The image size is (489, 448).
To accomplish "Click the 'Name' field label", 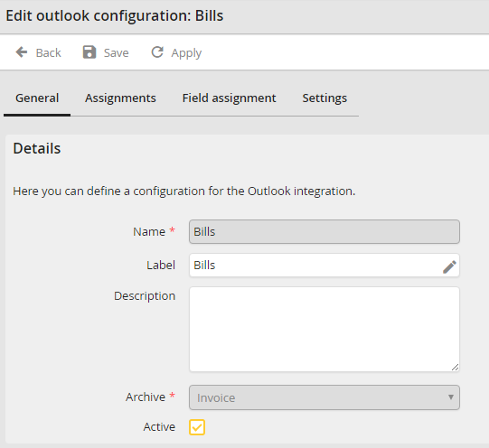I will pyautogui.click(x=149, y=232).
